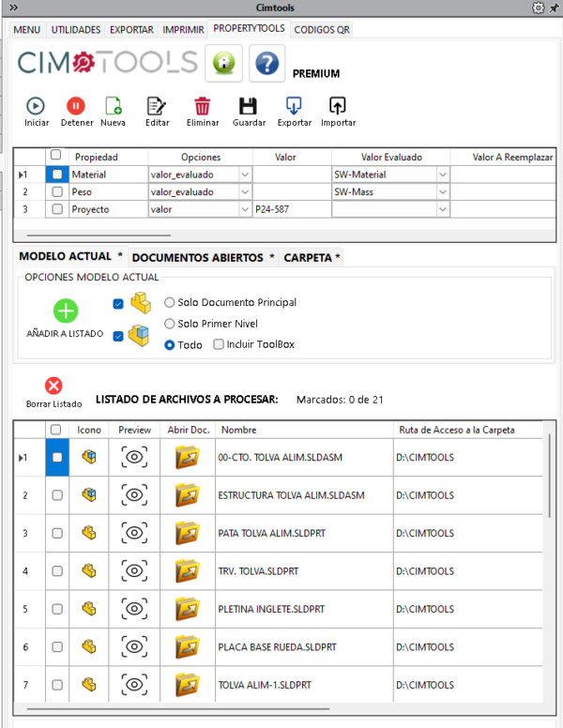Expand Opciones dropdown for Peso
This screenshot has width=563, height=728.
click(245, 192)
